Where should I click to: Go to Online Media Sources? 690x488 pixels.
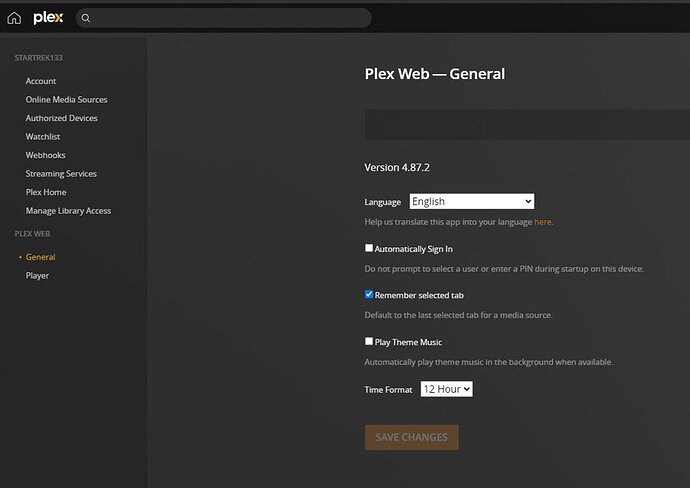tap(66, 99)
